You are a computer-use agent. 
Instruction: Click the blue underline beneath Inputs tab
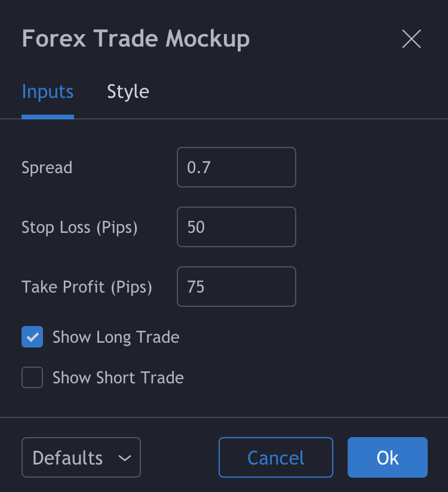[x=48, y=117]
